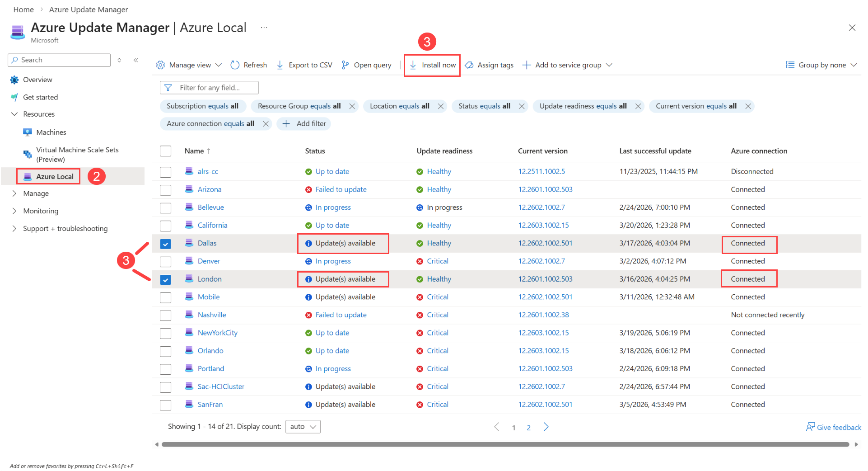
Task: Select the Arizona row checkbox
Action: [x=166, y=190]
